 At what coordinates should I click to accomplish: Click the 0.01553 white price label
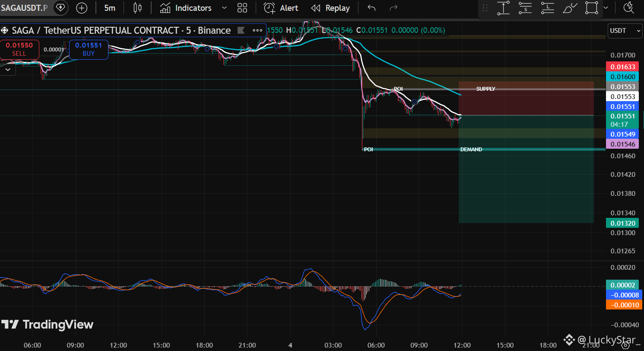[623, 96]
